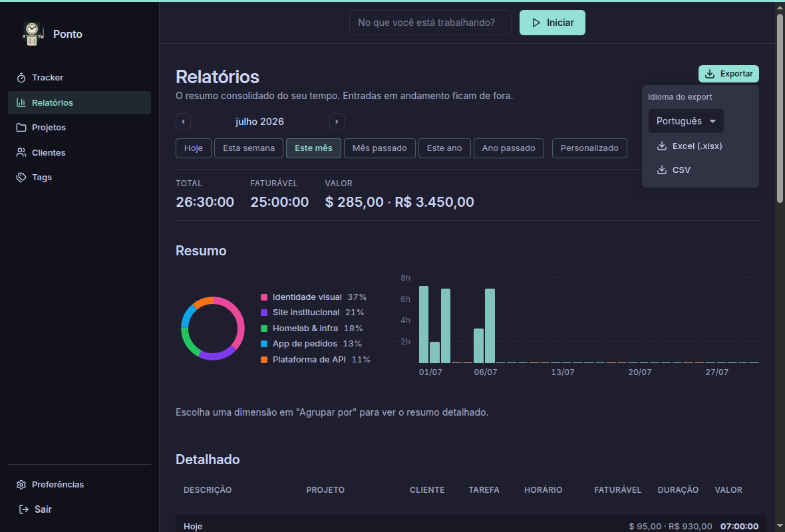The height and width of the screenshot is (532, 785).
Task: Click the blue App de pedidos swatch
Action: pyautogui.click(x=264, y=344)
